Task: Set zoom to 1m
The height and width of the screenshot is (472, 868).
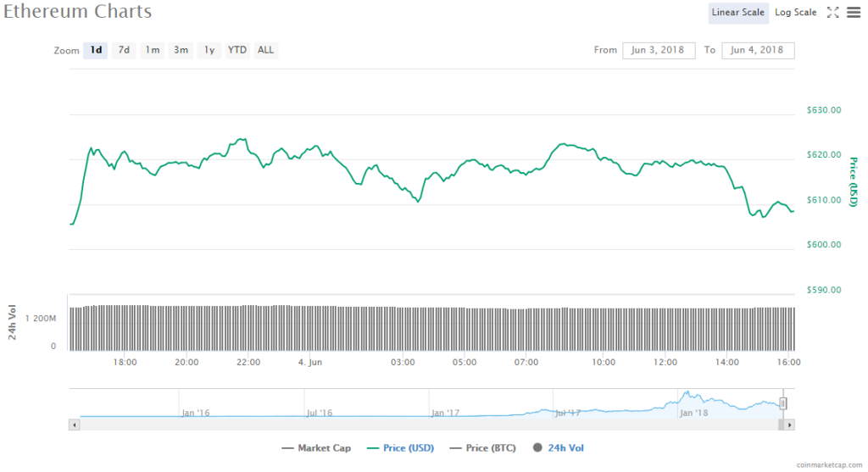Action: [153, 50]
